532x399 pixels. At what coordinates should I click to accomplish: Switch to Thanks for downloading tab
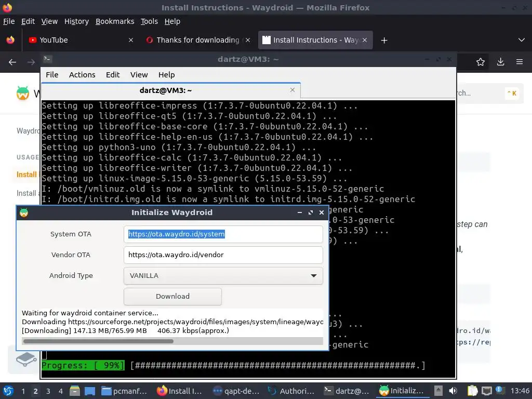(x=198, y=40)
